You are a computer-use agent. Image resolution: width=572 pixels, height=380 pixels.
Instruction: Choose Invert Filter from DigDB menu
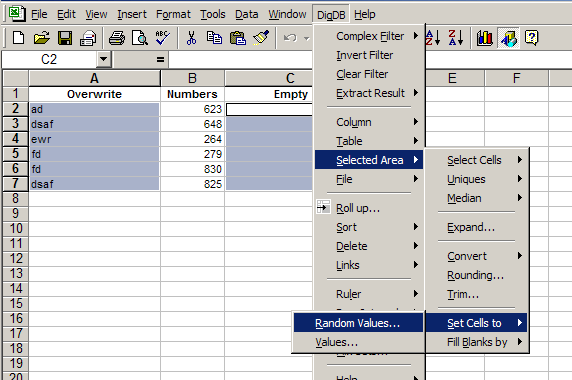[x=369, y=55]
